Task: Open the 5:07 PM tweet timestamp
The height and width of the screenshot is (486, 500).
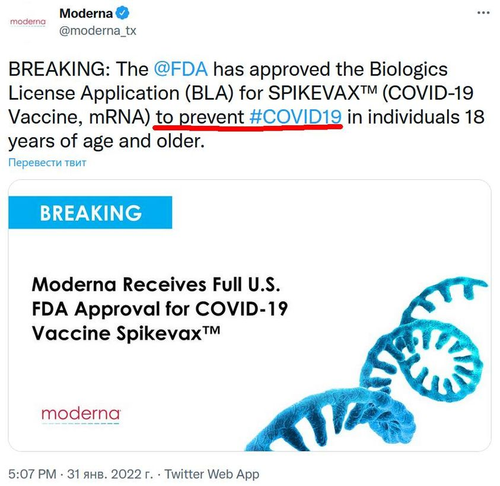Action: pyautogui.click(x=32, y=474)
